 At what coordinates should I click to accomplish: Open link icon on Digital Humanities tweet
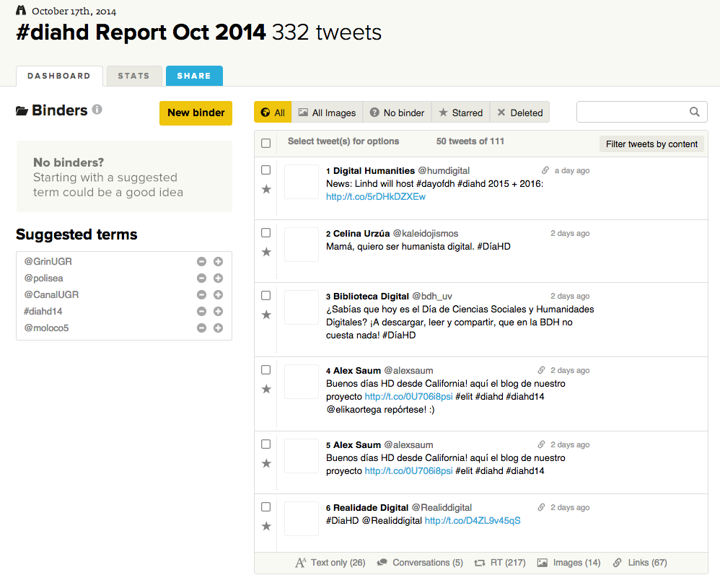(545, 170)
